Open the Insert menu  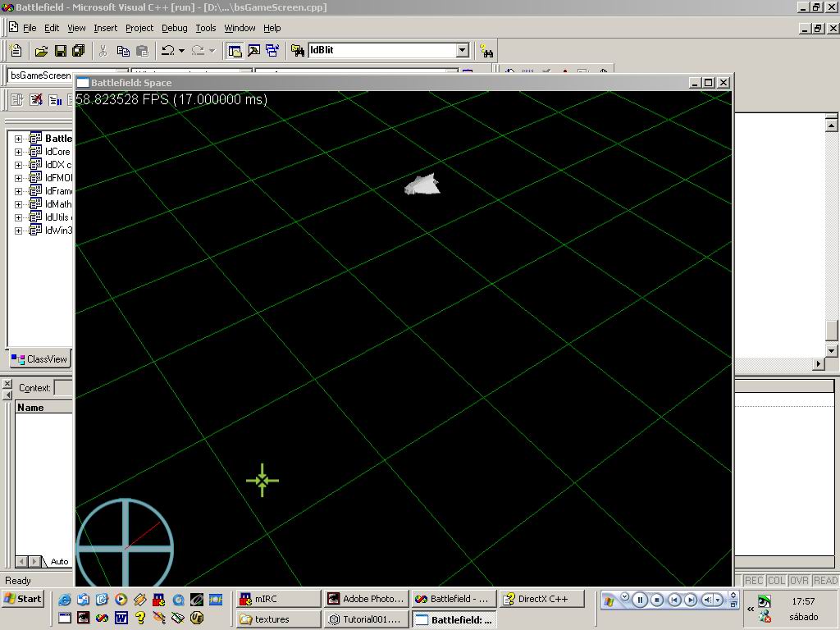coord(105,28)
